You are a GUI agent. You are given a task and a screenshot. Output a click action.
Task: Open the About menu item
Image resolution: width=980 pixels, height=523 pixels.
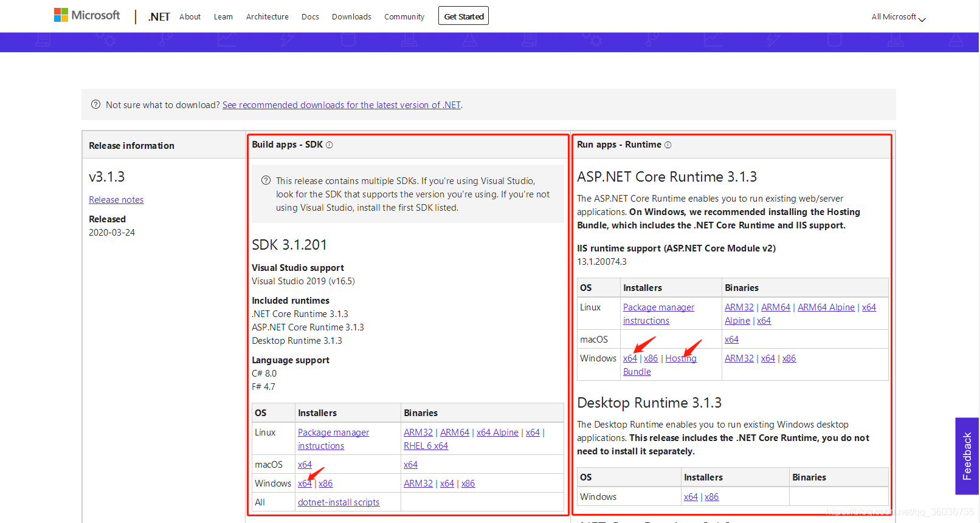(190, 17)
